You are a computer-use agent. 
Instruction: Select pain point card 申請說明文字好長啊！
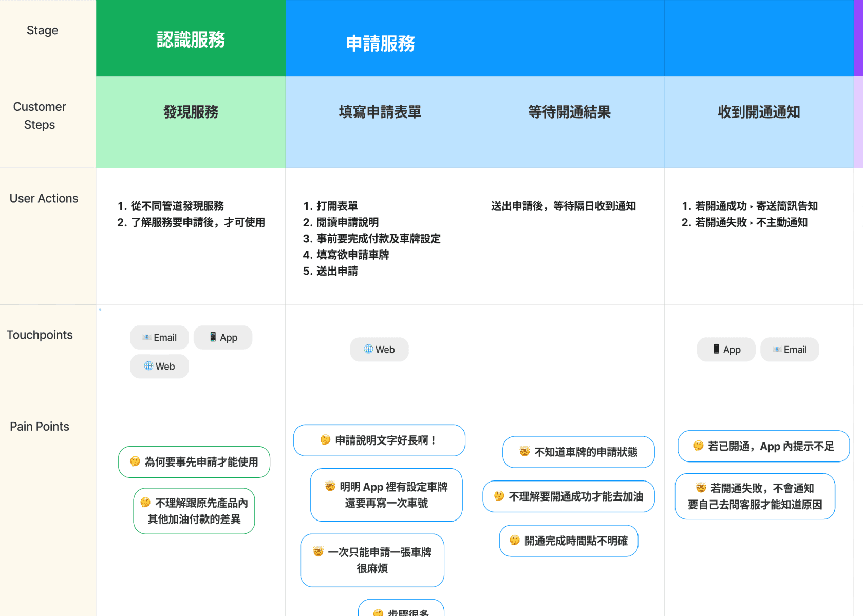point(379,440)
